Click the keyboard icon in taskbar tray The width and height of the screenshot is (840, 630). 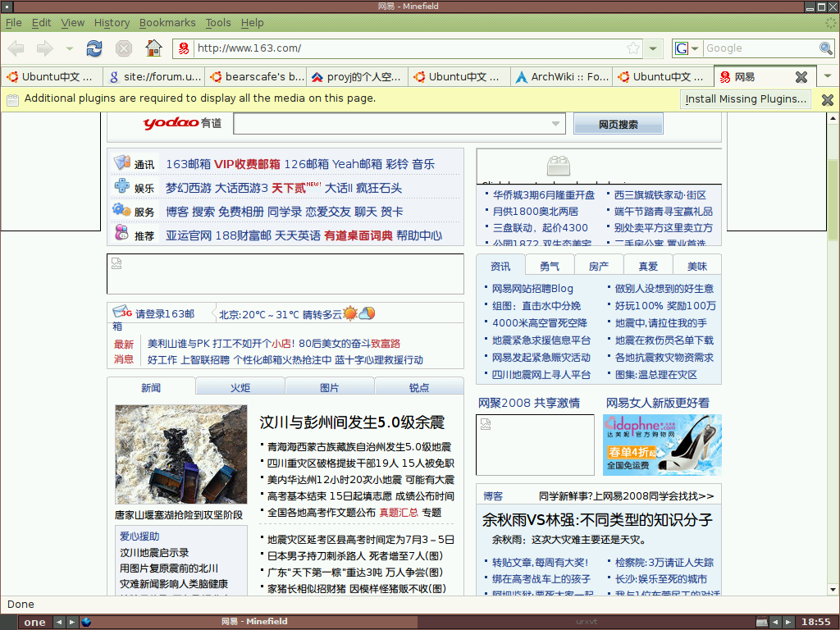tap(762, 622)
